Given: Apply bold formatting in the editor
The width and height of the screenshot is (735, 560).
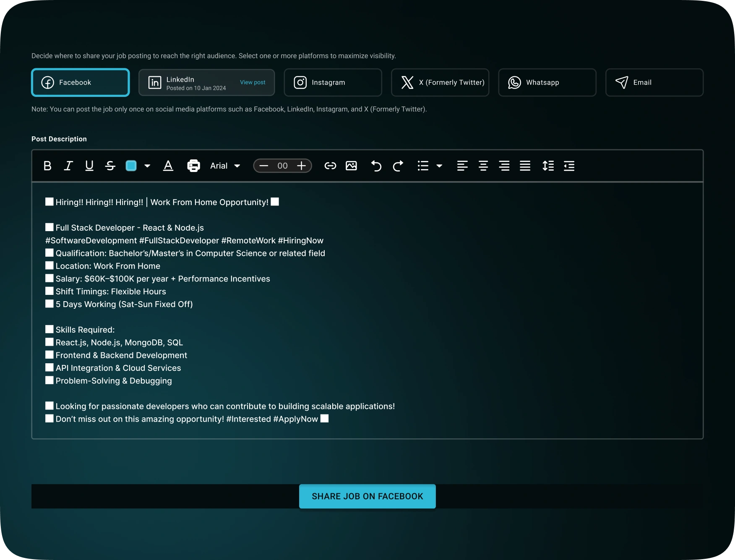Looking at the screenshot, I should point(47,166).
